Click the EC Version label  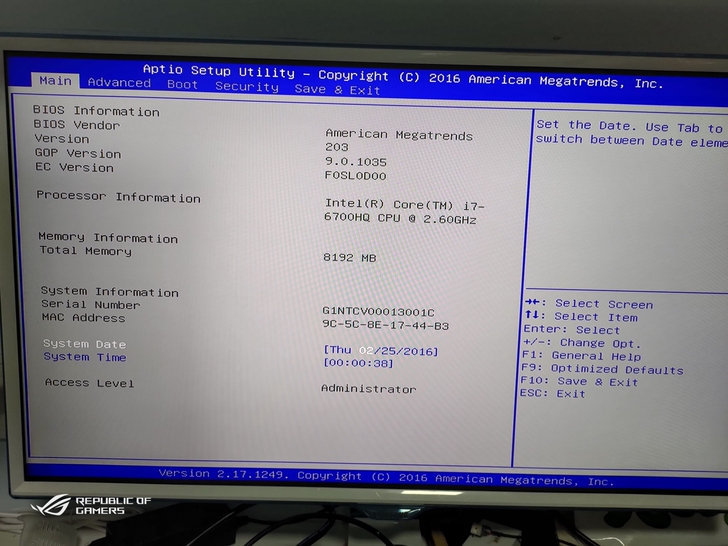[74, 167]
